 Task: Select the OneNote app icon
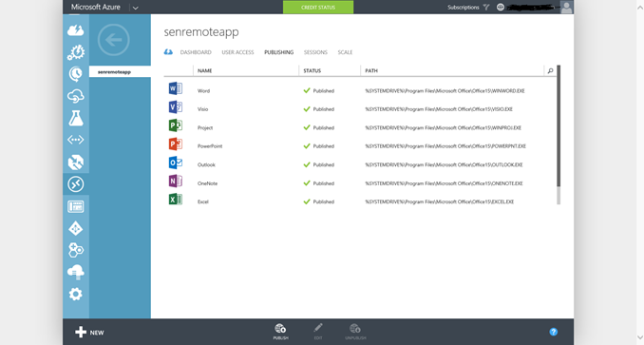(176, 182)
